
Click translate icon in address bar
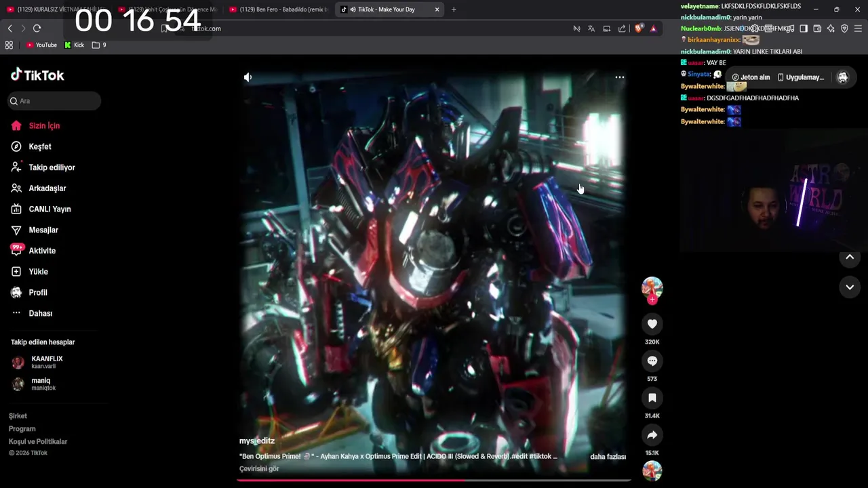point(591,28)
